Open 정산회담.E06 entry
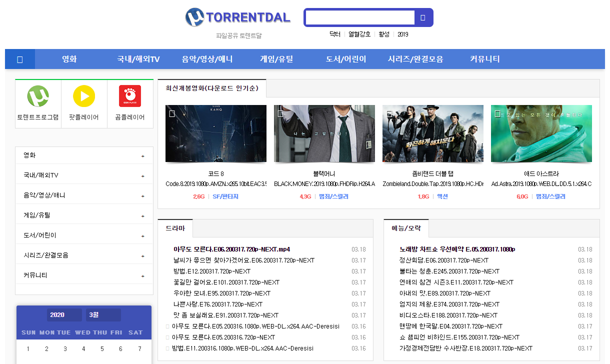Viewport: 610px width, 364px height. point(444,260)
